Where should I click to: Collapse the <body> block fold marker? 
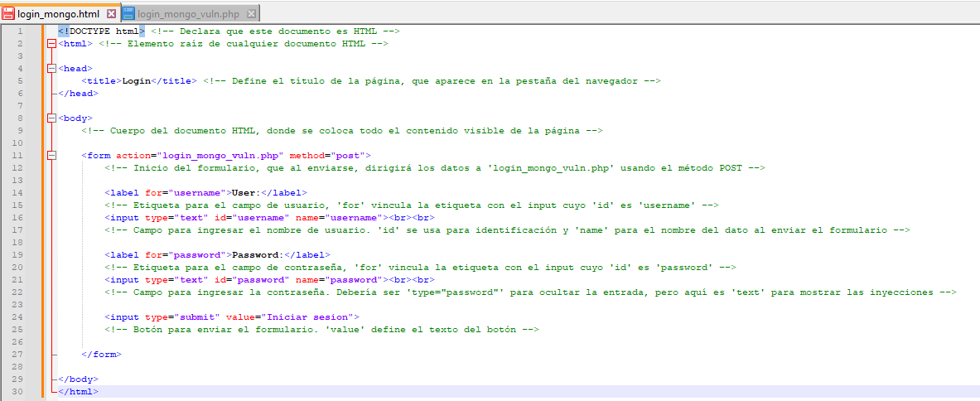(x=51, y=118)
